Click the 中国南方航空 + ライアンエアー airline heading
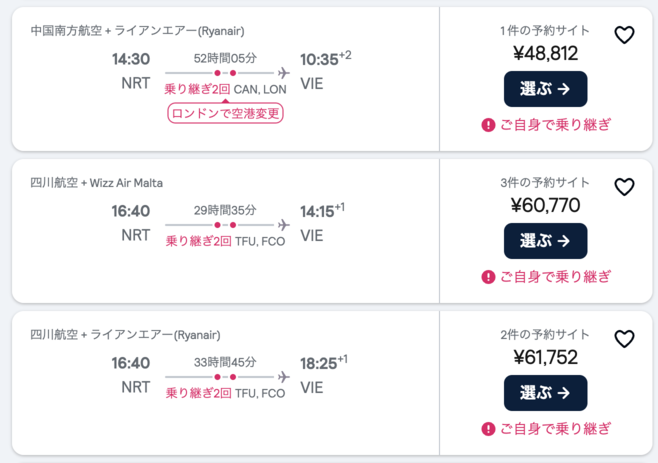Image resolution: width=658 pixels, height=463 pixels. click(137, 31)
